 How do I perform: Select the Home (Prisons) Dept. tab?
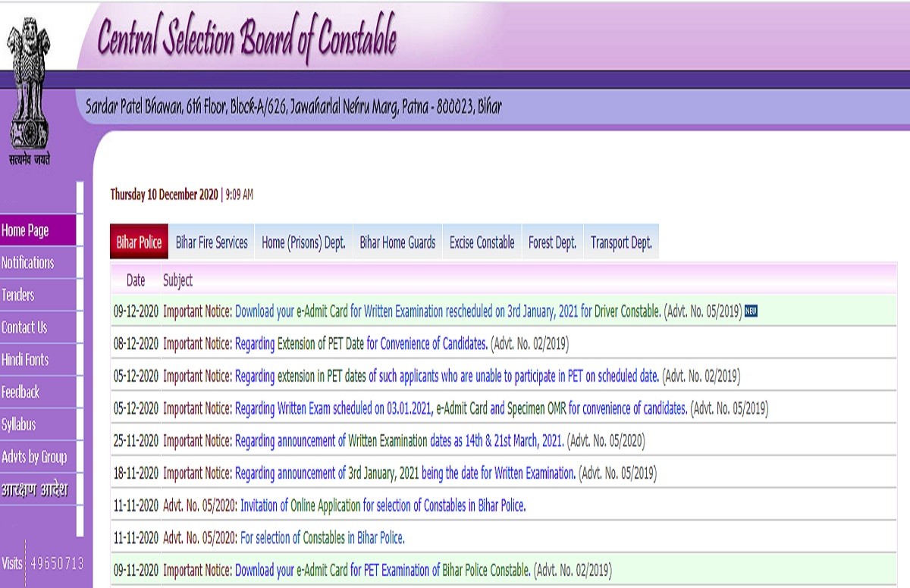pos(303,242)
